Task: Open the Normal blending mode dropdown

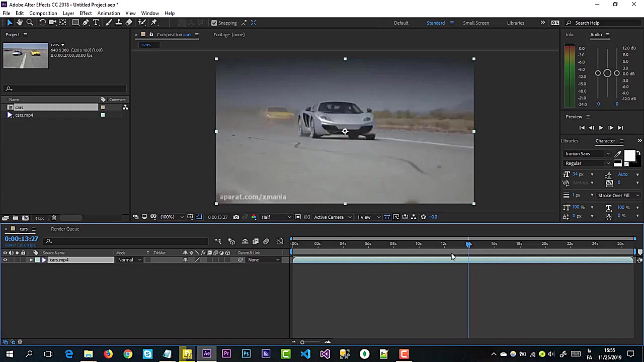Action: click(x=129, y=260)
